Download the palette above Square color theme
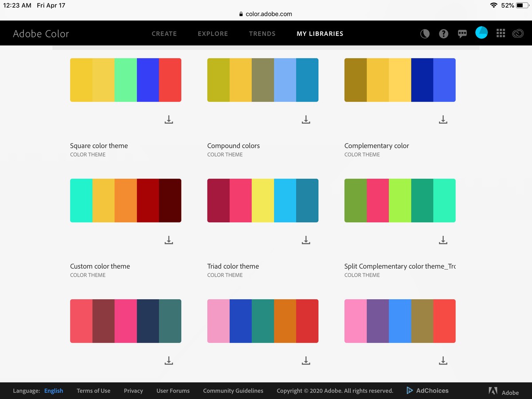 tap(168, 119)
